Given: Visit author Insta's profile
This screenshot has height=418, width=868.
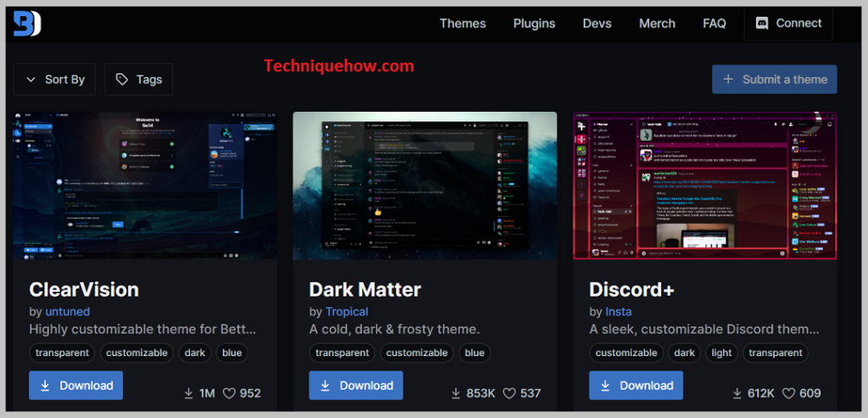Looking at the screenshot, I should (618, 312).
